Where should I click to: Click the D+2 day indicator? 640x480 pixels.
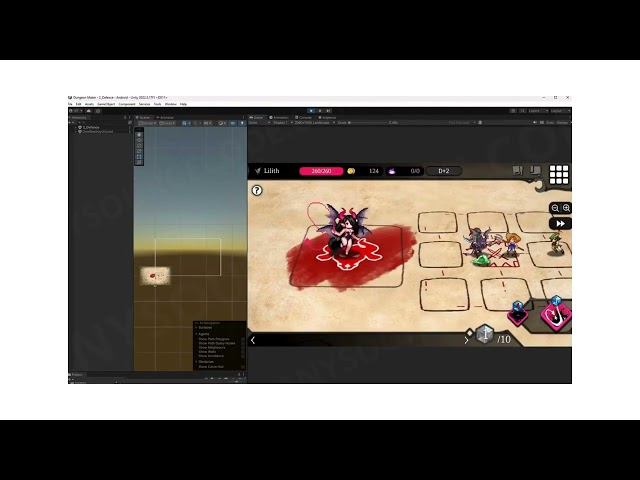(x=444, y=171)
